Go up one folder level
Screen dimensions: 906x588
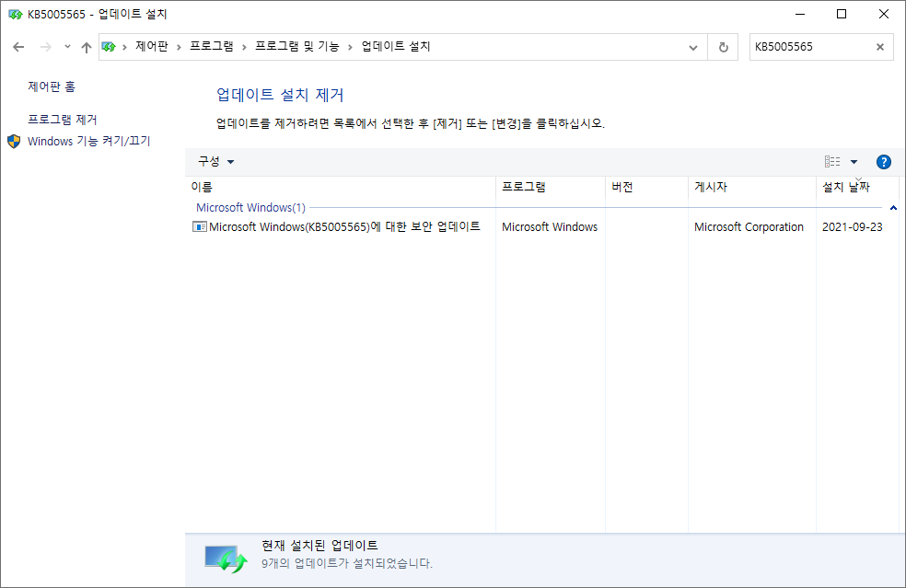(87, 47)
